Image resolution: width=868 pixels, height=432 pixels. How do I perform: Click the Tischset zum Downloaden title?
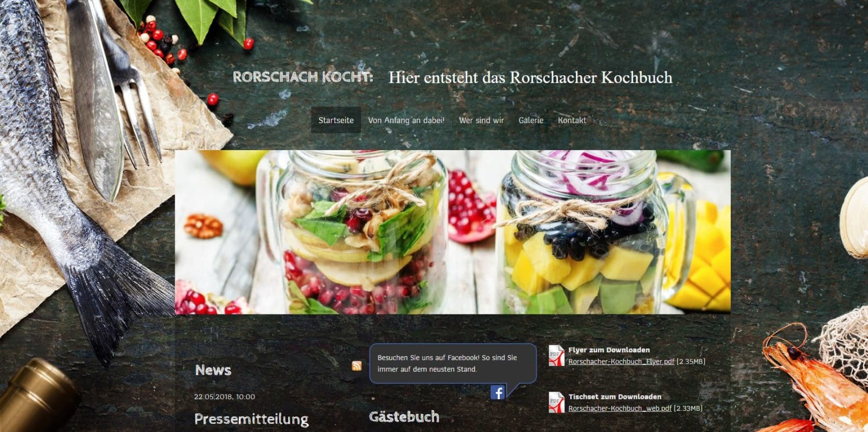click(615, 397)
